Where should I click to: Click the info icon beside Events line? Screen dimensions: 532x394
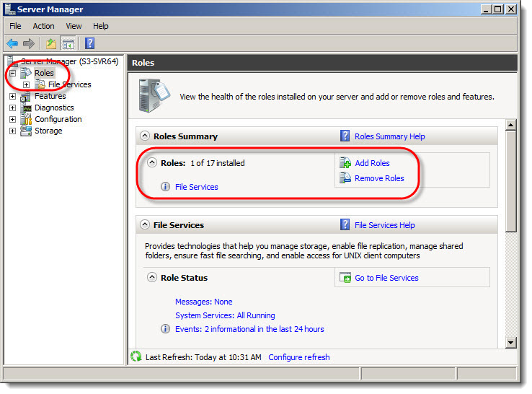tap(165, 329)
